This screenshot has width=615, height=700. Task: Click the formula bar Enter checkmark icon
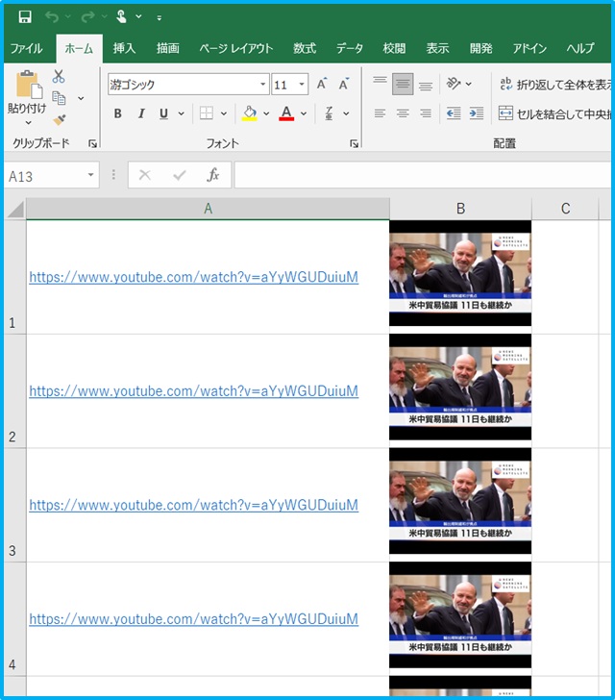(x=180, y=175)
